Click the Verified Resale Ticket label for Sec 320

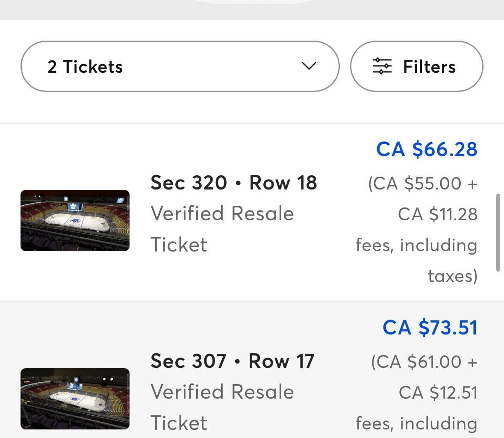tap(222, 229)
